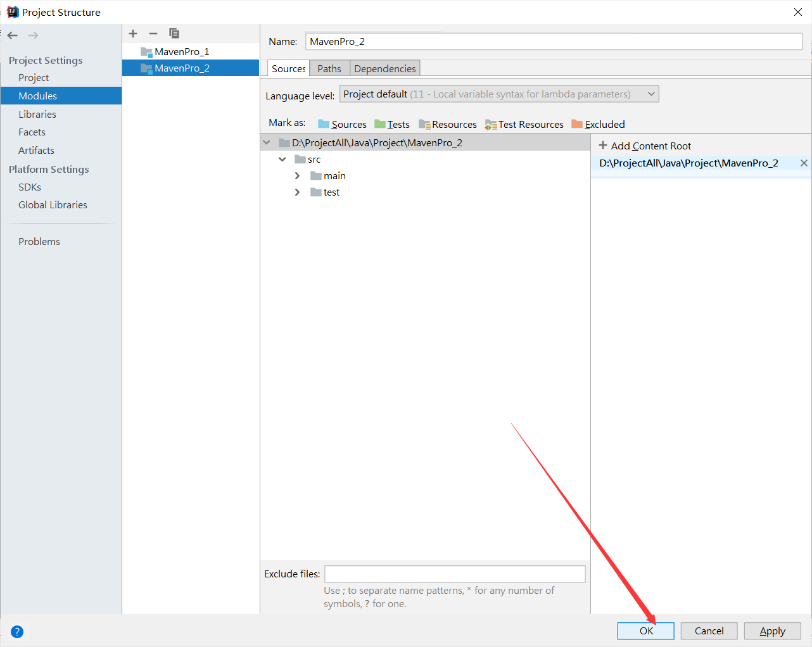Image resolution: width=812 pixels, height=647 pixels.
Task: Select the MavenPro_2 module
Action: point(191,68)
